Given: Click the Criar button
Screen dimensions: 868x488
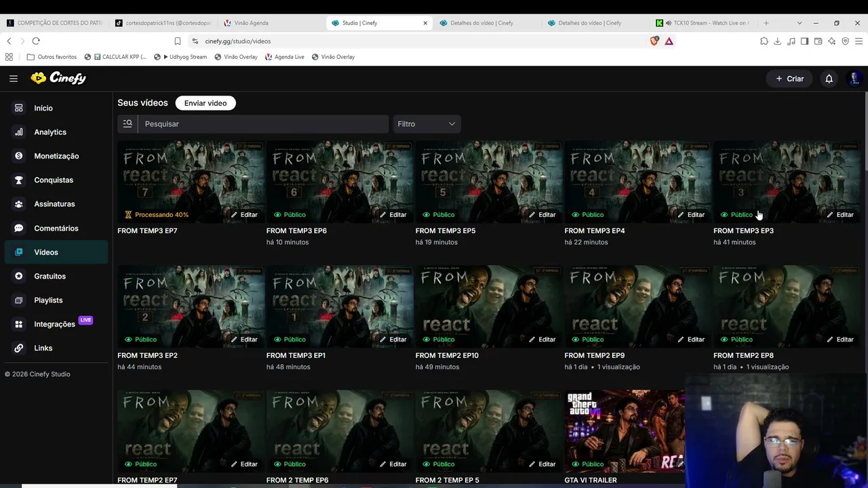Looking at the screenshot, I should coord(790,79).
